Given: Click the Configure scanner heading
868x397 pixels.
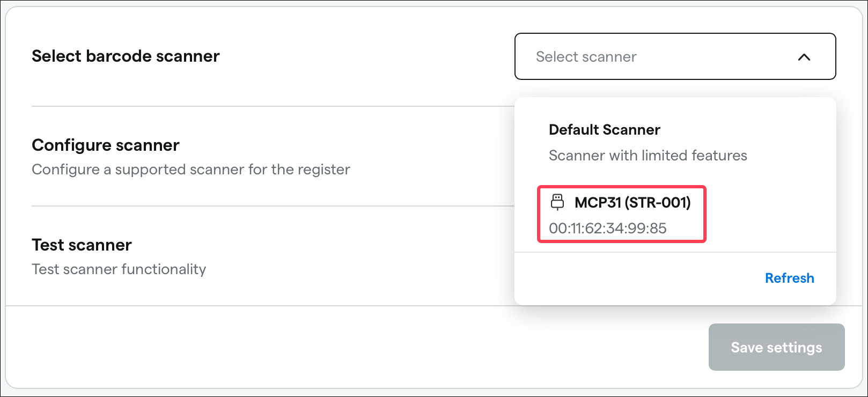Looking at the screenshot, I should [x=106, y=145].
